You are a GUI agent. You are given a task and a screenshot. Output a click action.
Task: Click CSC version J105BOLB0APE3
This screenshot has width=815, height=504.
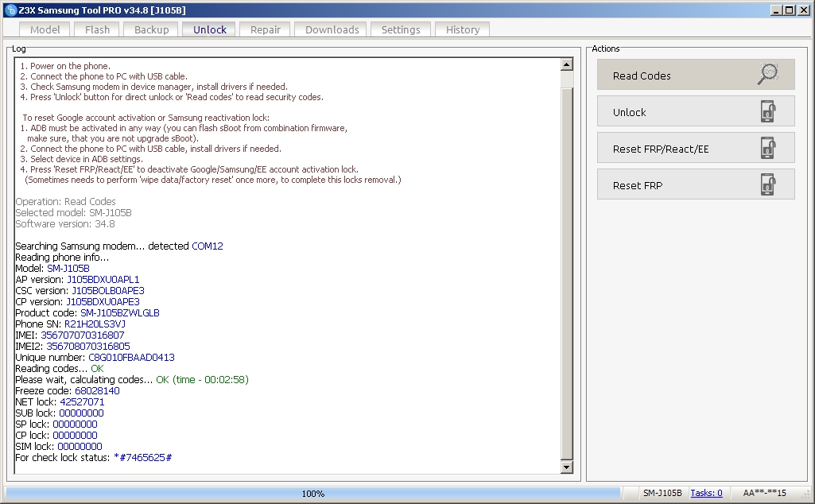[x=108, y=291]
